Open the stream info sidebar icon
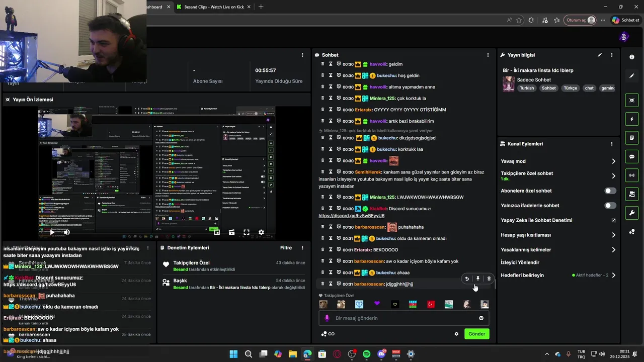Screen dimensions: 644x362 (632, 57)
